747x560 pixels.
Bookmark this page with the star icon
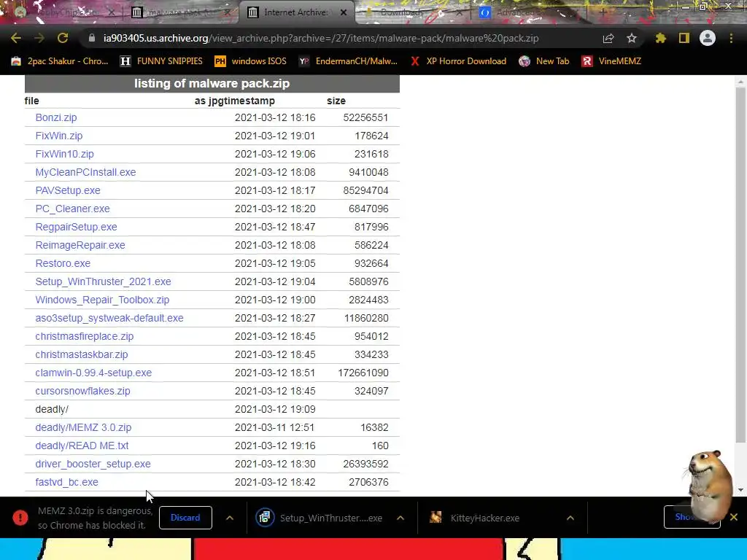click(632, 38)
